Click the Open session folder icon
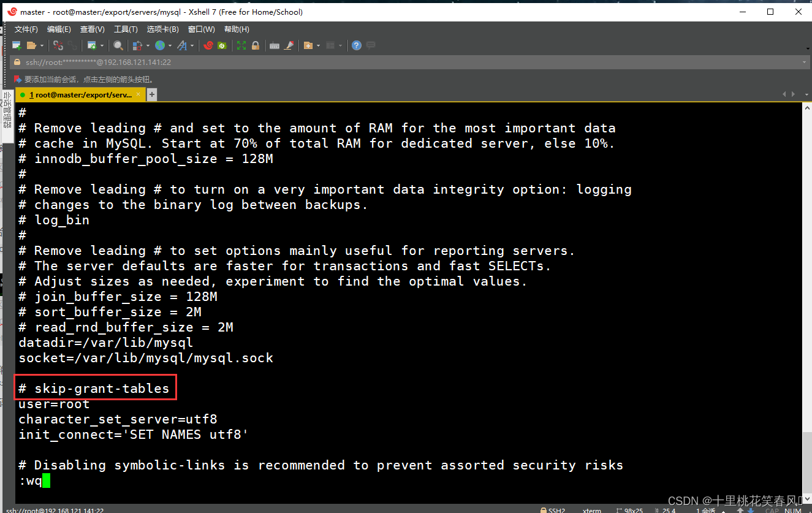 coord(31,45)
